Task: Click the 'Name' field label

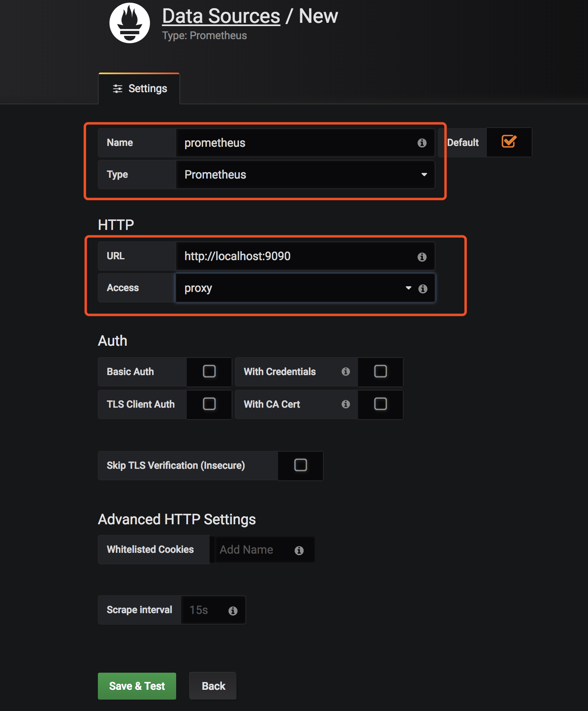Action: pyautogui.click(x=120, y=143)
